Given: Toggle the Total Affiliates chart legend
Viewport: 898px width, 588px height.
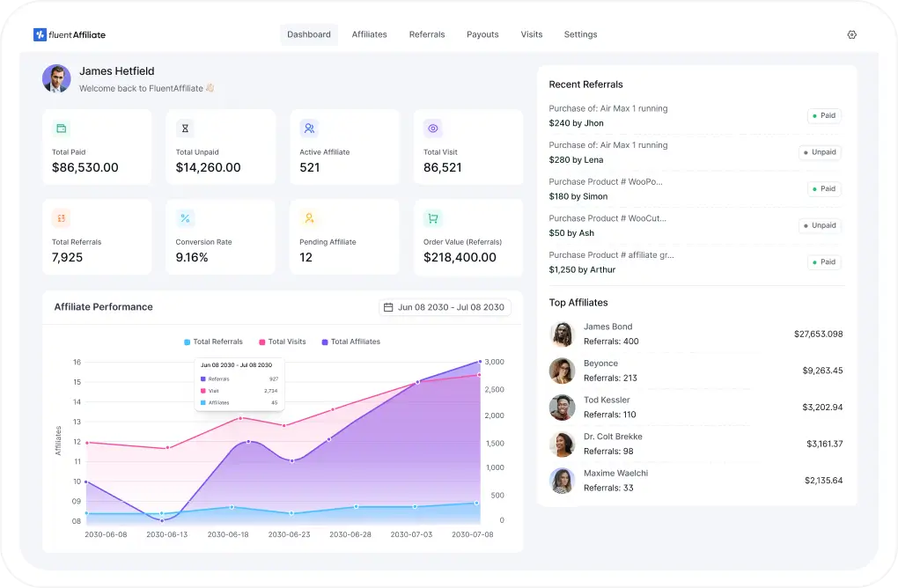Looking at the screenshot, I should coord(350,342).
